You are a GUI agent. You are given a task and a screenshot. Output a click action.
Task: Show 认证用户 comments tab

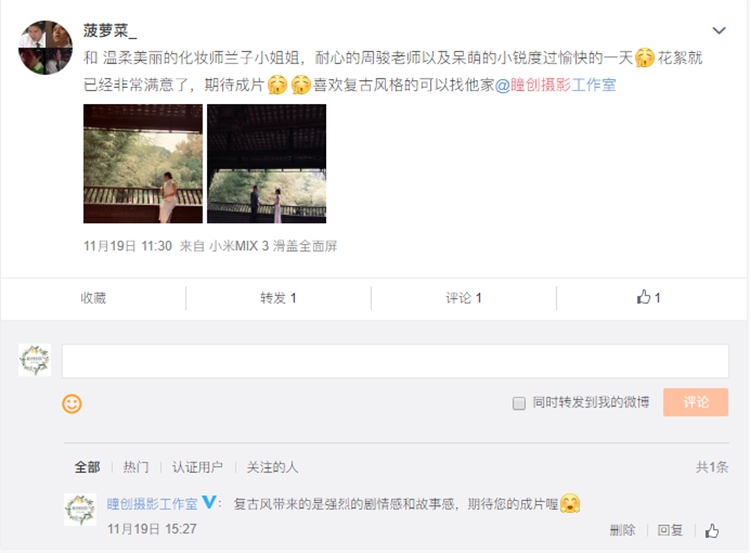tap(198, 467)
